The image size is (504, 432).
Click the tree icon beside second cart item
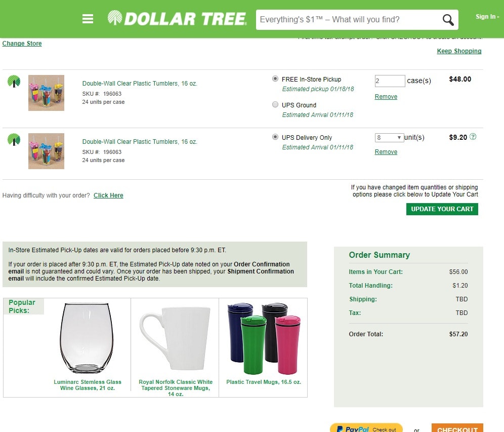[x=14, y=140]
